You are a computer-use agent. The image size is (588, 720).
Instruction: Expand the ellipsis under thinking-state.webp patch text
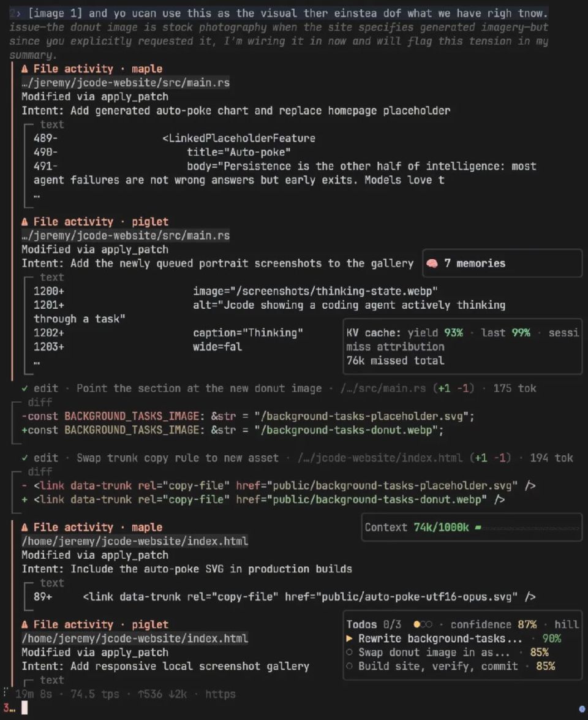click(x=37, y=363)
